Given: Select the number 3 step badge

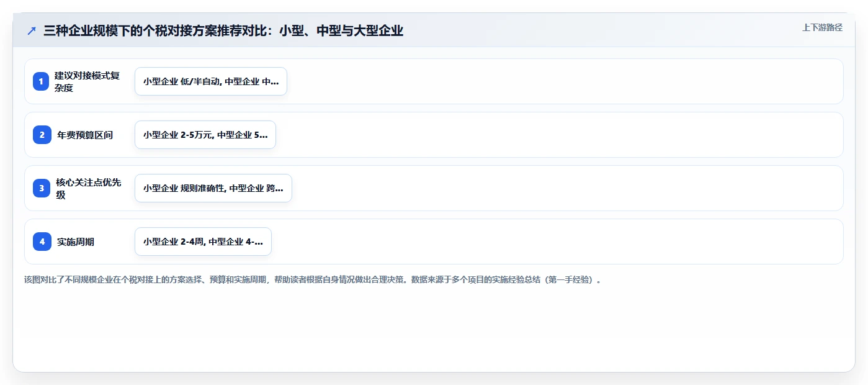Looking at the screenshot, I should tap(42, 188).
